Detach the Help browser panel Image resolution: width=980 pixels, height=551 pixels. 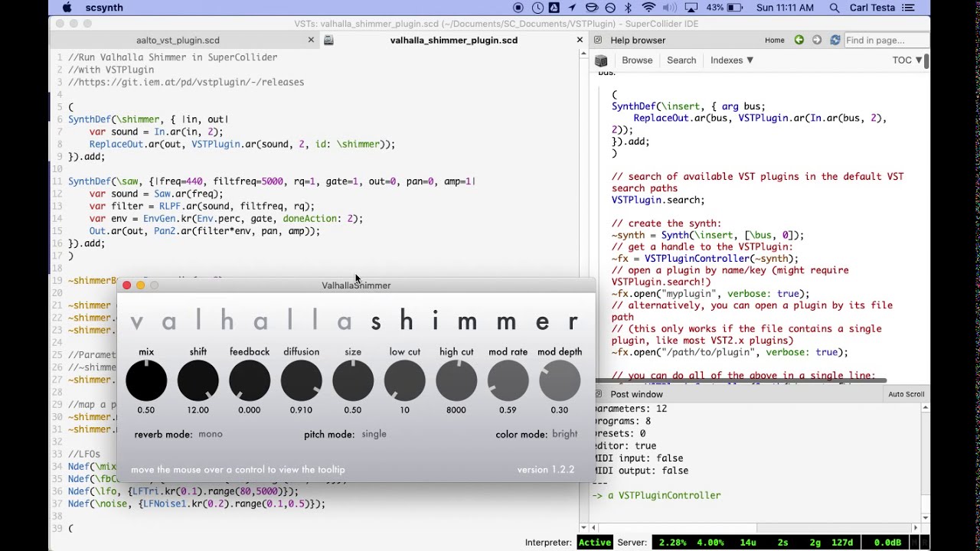click(597, 40)
